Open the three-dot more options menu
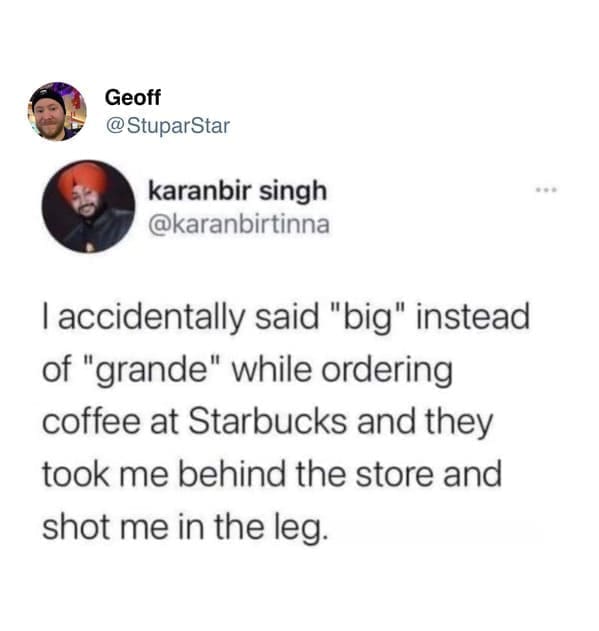The height and width of the screenshot is (631, 599). pyautogui.click(x=546, y=189)
